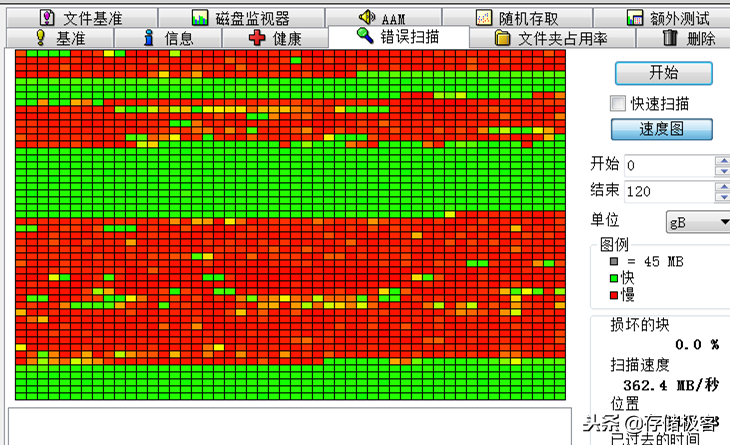
Task: Click the 健康 red cross icon
Action: (257, 38)
